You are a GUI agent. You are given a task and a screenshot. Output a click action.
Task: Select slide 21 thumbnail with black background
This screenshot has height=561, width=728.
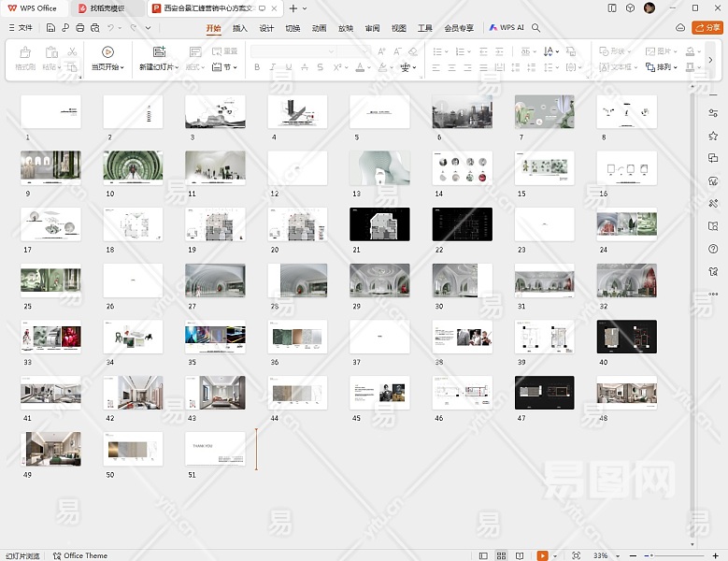(379, 224)
